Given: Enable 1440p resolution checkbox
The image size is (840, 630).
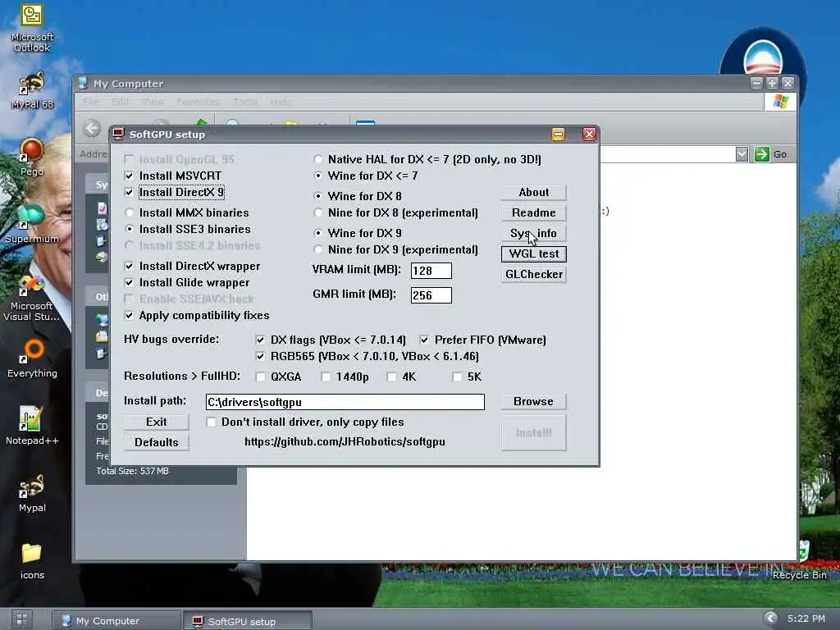Looking at the screenshot, I should click(x=326, y=377).
